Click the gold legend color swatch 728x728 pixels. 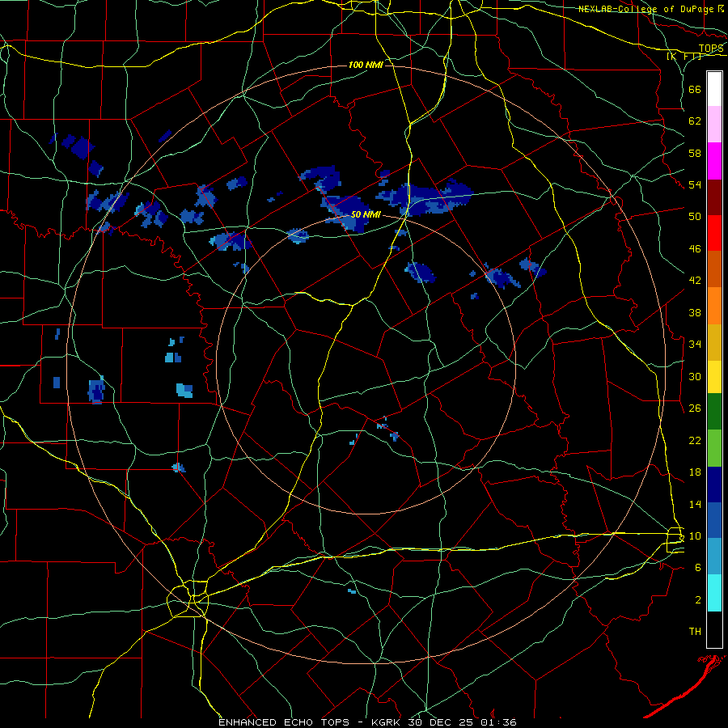coord(714,342)
